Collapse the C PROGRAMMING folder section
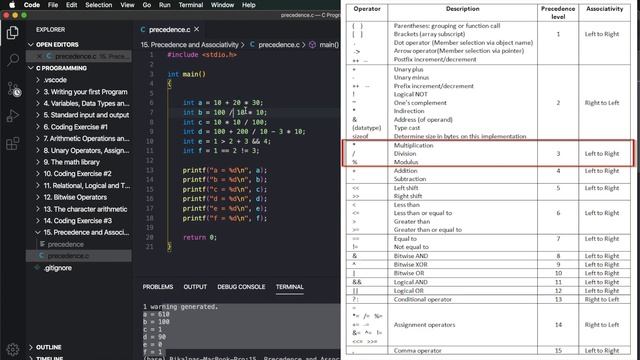The height and width of the screenshot is (360, 640). click(x=61, y=68)
